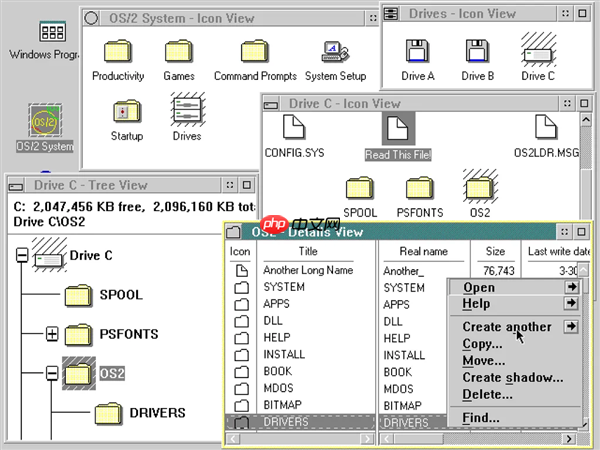Expand the PSFONTS tree node
The image size is (600, 450).
tap(52, 334)
